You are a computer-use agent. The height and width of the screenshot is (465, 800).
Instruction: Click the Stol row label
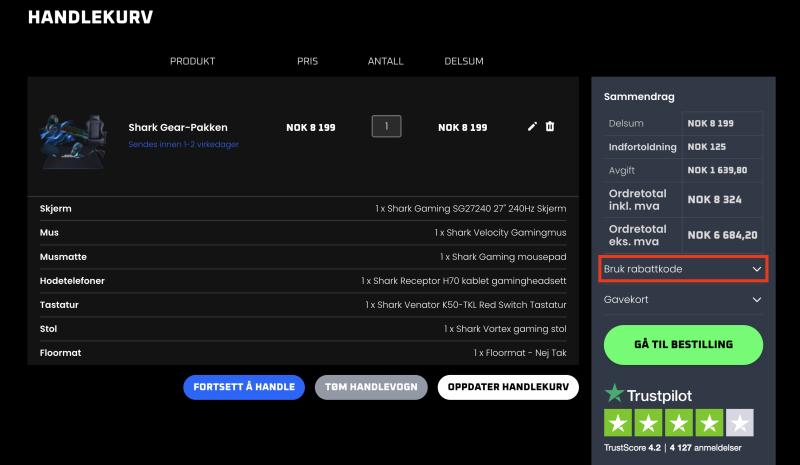pos(48,329)
